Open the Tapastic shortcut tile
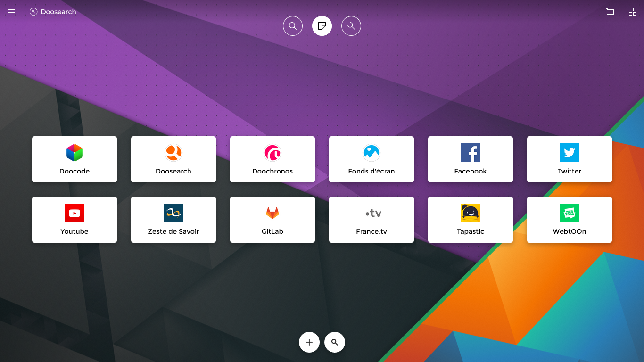Screen dimensions: 644x362 pyautogui.click(x=471, y=220)
